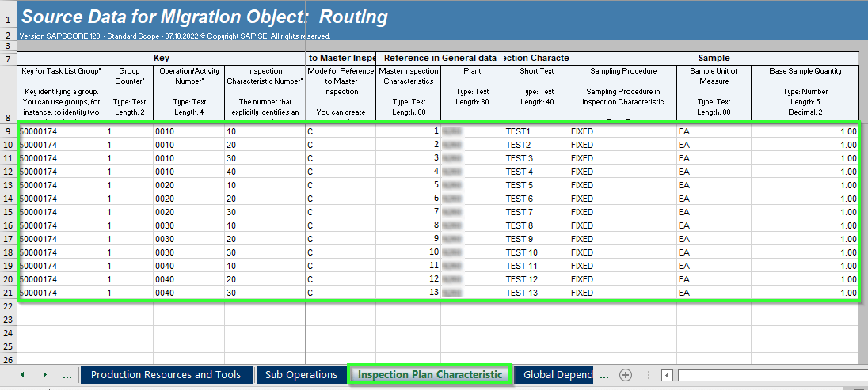Select characteristic number 40 in row 12
Image resolution: width=868 pixels, height=390 pixels.
point(265,172)
